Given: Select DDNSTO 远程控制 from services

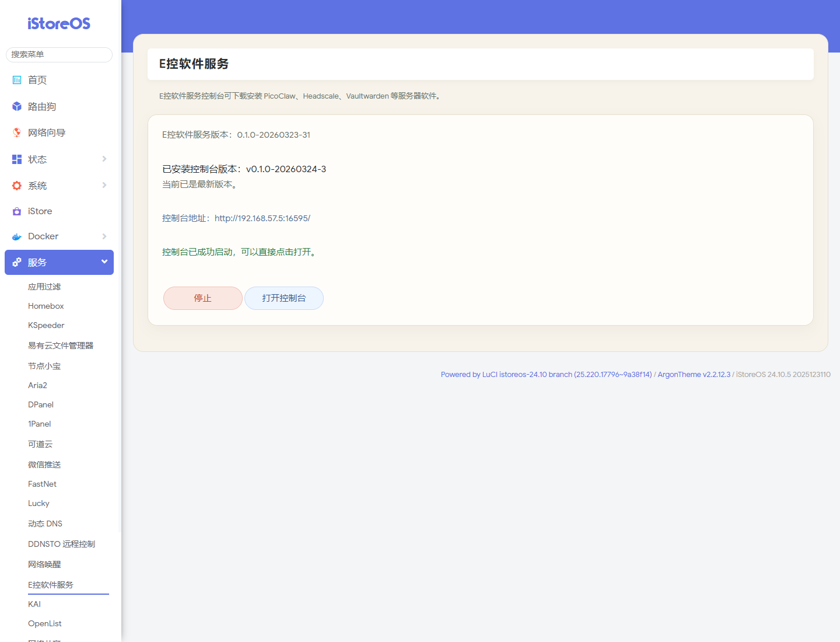Looking at the screenshot, I should [x=61, y=544].
